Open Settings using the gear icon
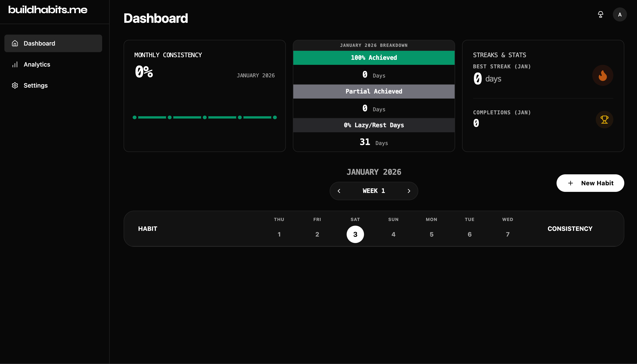The image size is (637, 364). (15, 85)
